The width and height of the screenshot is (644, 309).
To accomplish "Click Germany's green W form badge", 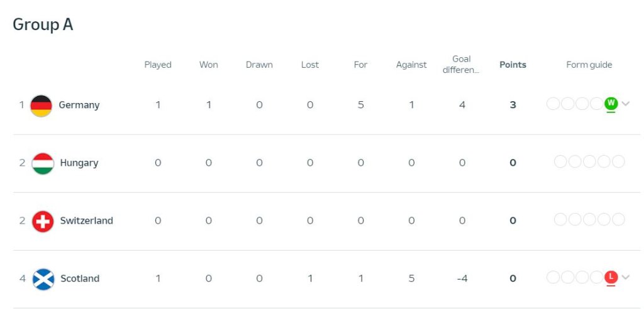I will coord(611,104).
